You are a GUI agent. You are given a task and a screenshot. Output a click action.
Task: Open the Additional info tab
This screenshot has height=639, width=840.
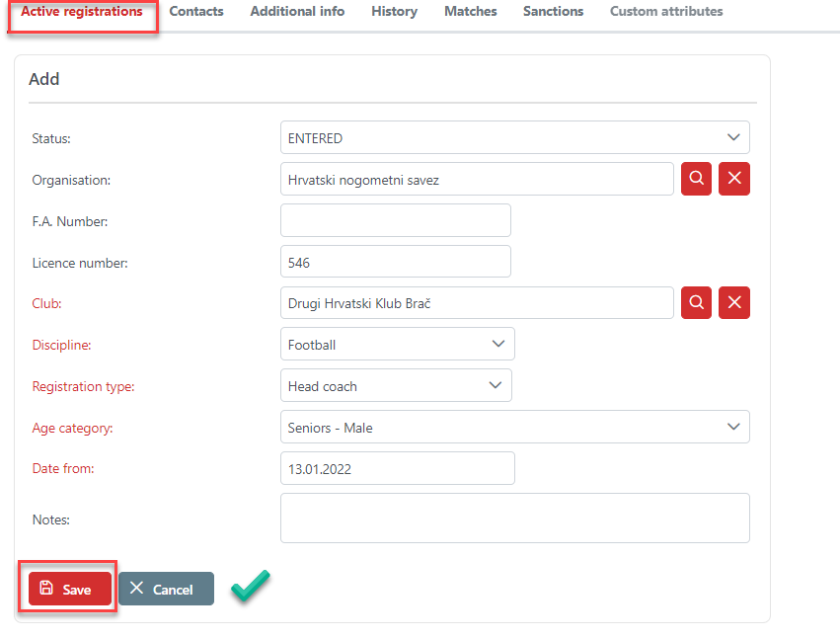pos(297,12)
